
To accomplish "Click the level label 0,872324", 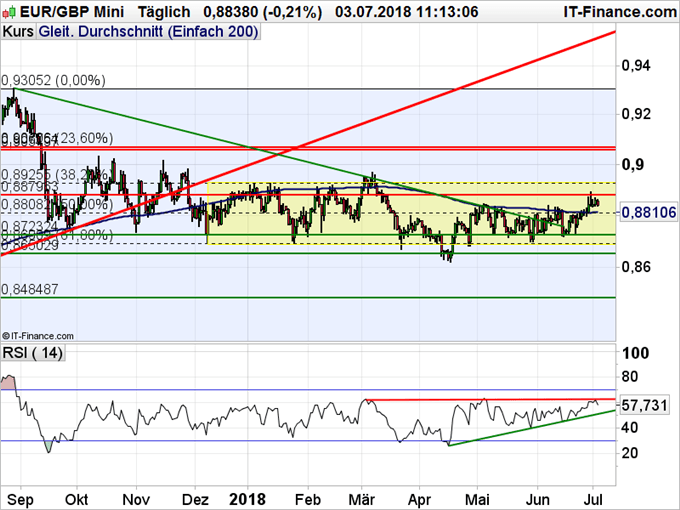I will [x=30, y=226].
